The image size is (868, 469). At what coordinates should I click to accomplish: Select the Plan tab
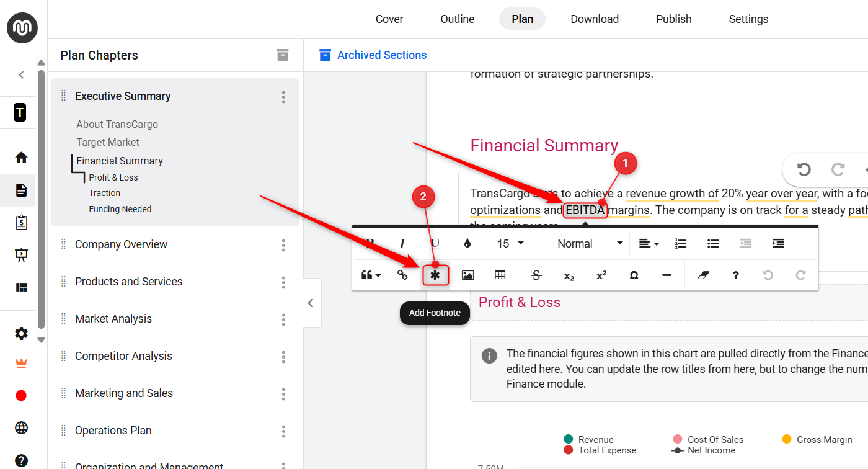pos(522,19)
